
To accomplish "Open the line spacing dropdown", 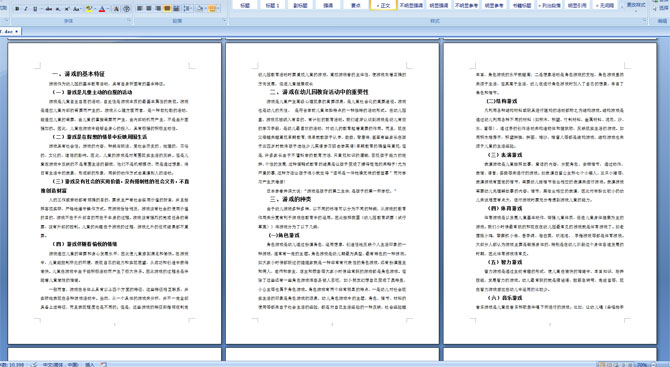I will pyautogui.click(x=188, y=9).
